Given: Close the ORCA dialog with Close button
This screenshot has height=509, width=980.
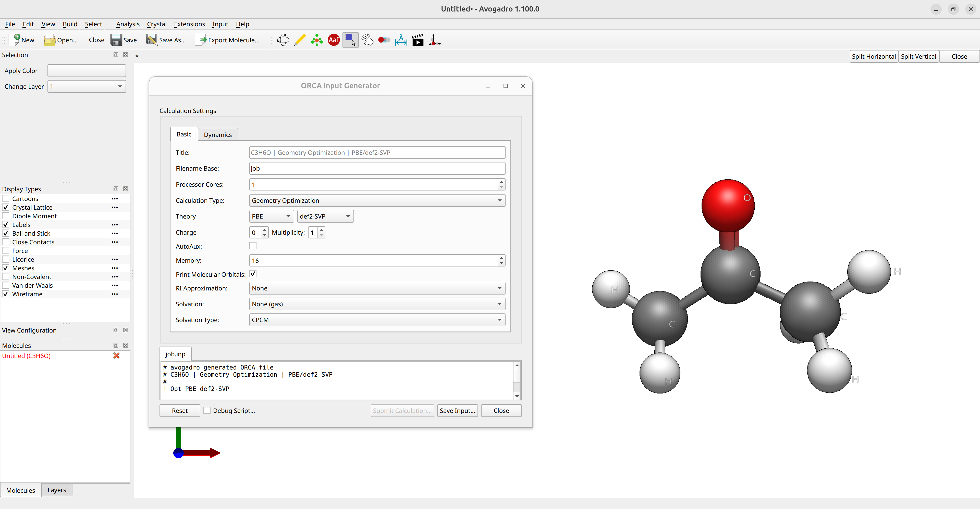Looking at the screenshot, I should point(501,411).
